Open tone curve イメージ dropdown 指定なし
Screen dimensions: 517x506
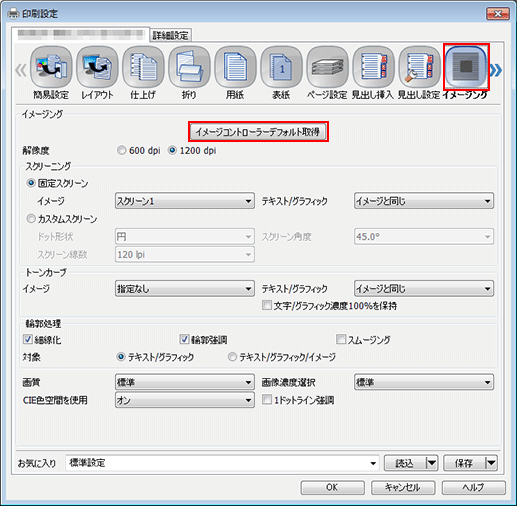(x=185, y=289)
